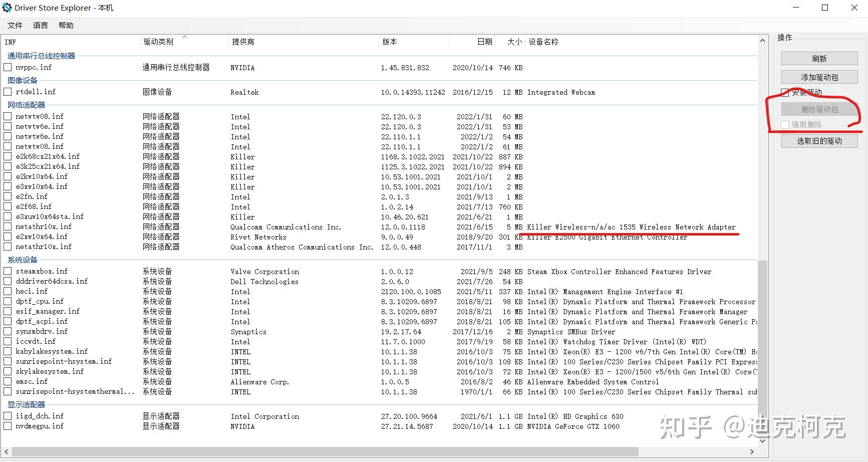Click 'Steam Xbox Controller Enhanced Features Driver'
This screenshot has height=462, width=868.
pos(619,272)
